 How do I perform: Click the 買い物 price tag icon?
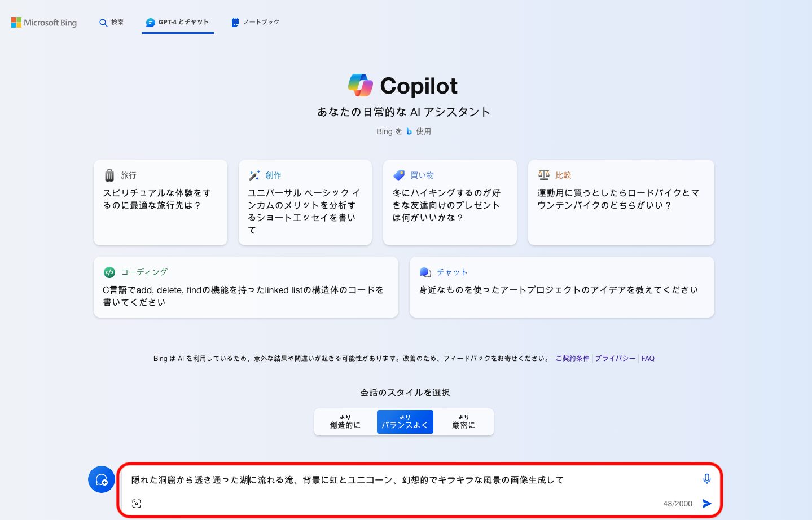tap(399, 175)
